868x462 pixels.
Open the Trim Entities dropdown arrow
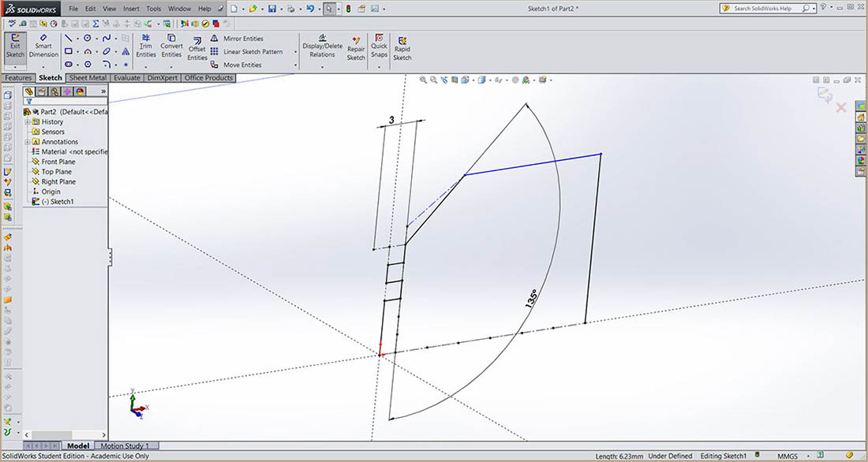pos(146,67)
